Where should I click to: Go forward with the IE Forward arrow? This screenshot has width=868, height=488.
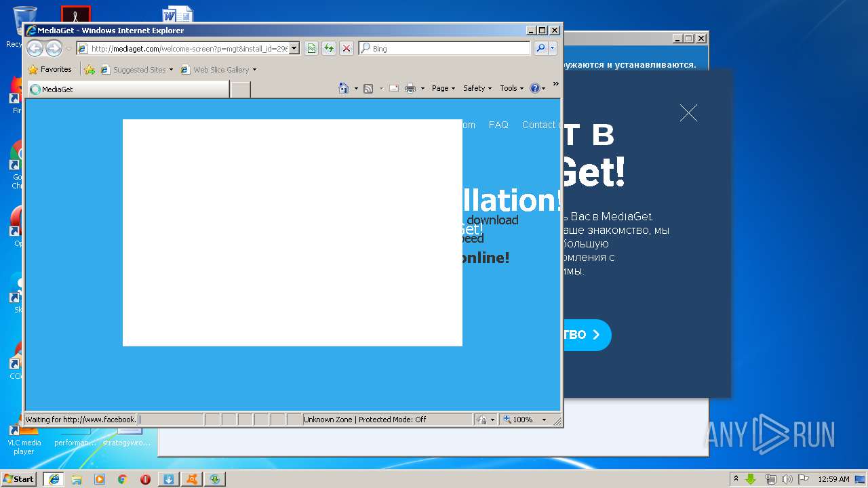click(x=54, y=48)
